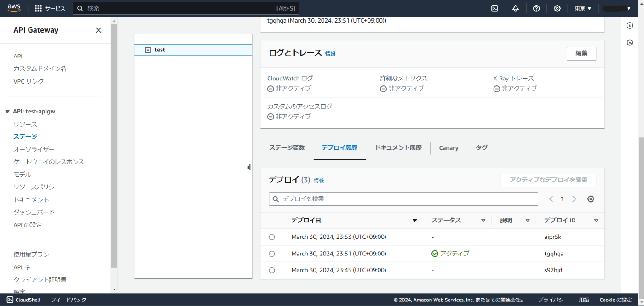Screen dimensions: 644x306
Task: Open VPC リンク in side navigation
Action: 29,81
